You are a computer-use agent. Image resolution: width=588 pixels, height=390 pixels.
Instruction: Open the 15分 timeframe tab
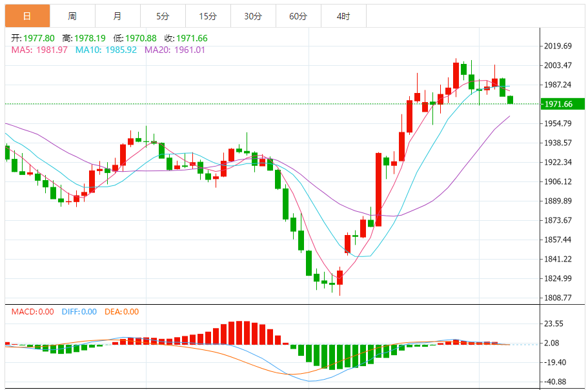[208, 16]
